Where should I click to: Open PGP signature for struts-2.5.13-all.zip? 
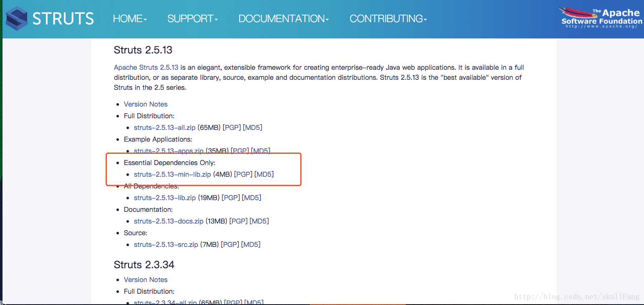tap(232, 127)
